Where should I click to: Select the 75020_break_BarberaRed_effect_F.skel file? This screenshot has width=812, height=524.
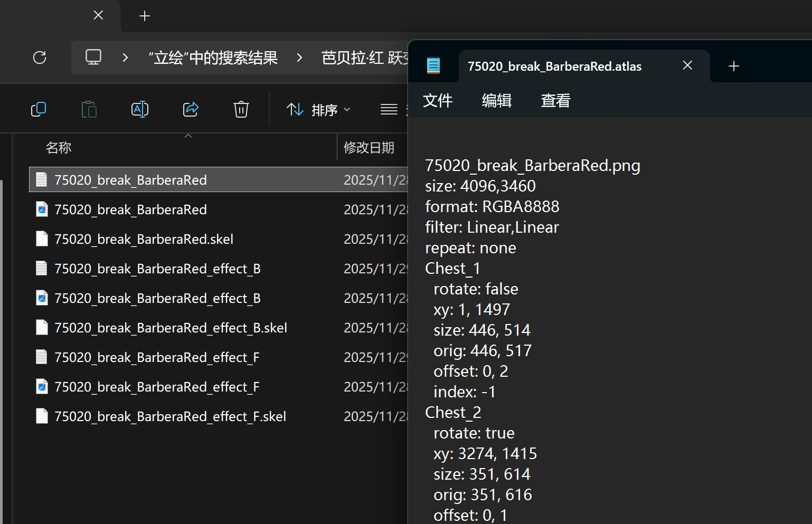(x=170, y=416)
